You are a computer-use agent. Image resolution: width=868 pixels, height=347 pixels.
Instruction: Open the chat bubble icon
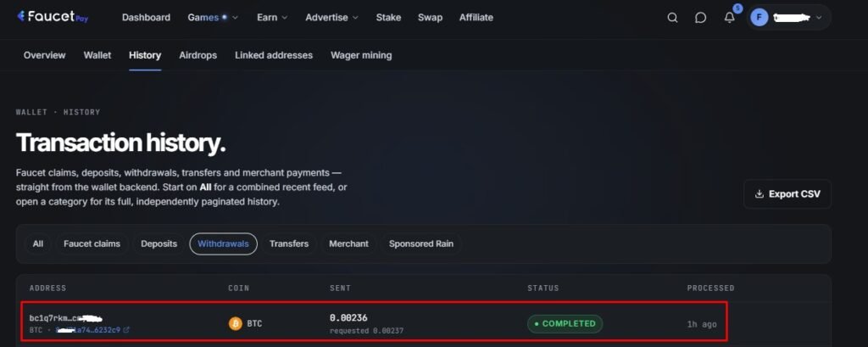point(701,18)
